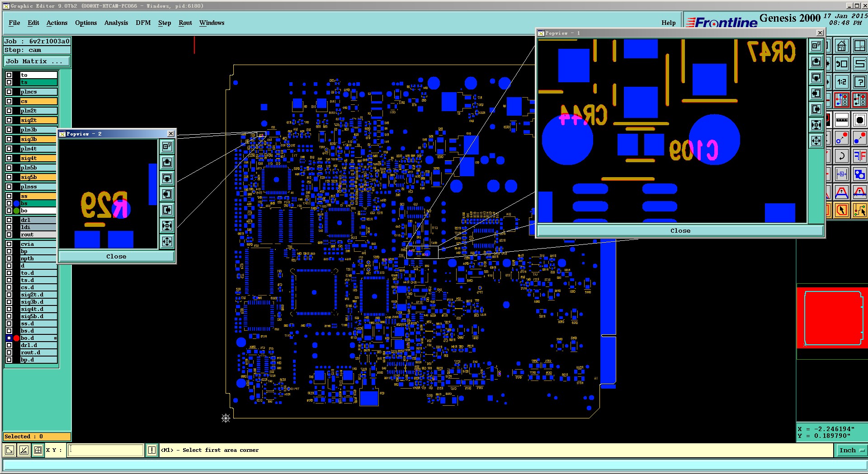
Task: Click the exclamation mark icon
Action: 152,450
